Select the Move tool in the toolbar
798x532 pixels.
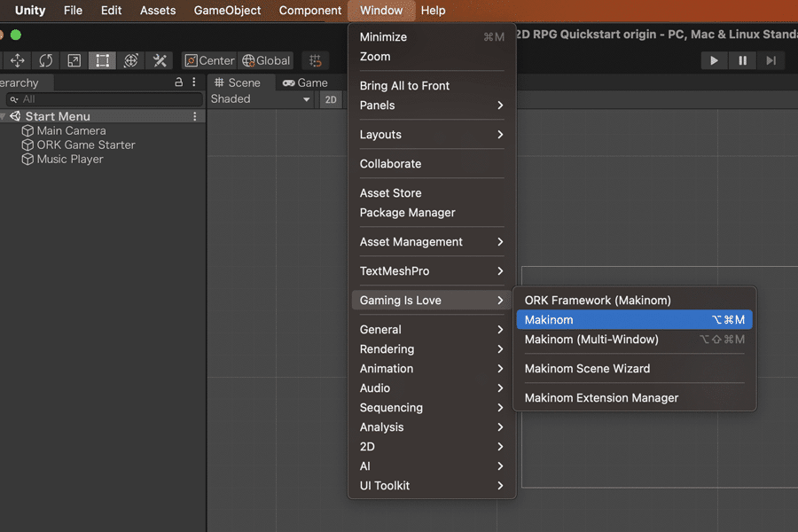pyautogui.click(x=18, y=60)
